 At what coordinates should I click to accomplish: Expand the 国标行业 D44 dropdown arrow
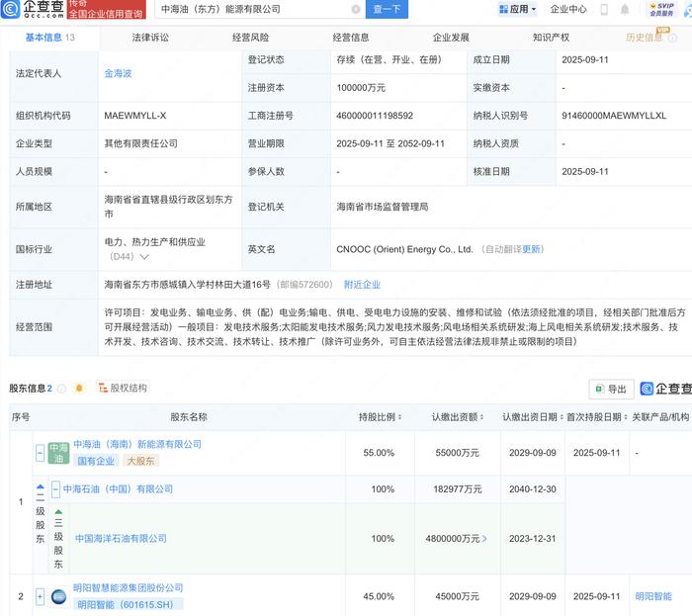(145, 257)
